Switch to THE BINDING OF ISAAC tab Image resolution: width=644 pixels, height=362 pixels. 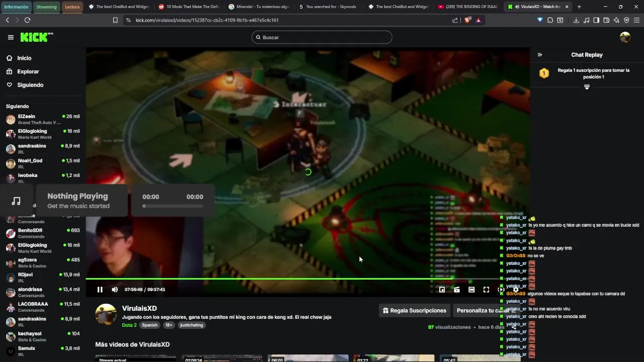(x=467, y=7)
